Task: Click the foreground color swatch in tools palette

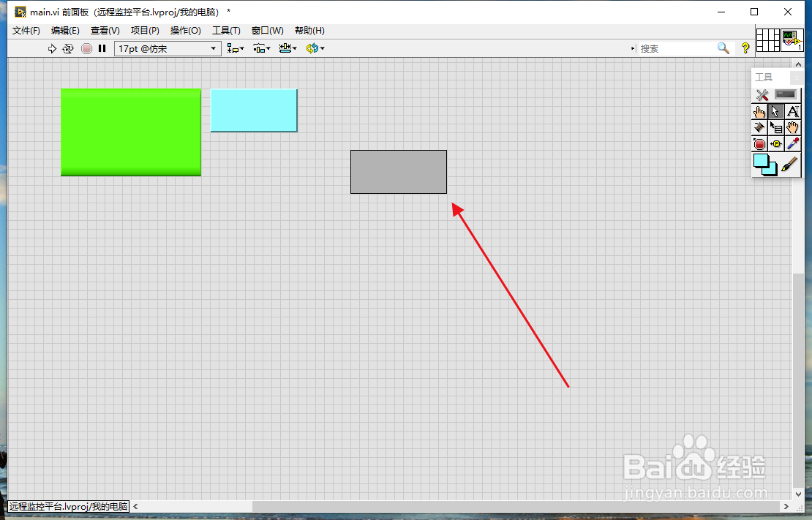Action: [x=761, y=161]
